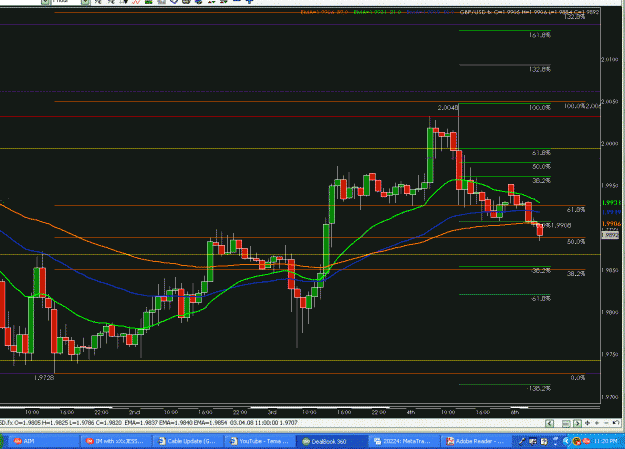Click the four-way move arrows chart icon
The height and width of the screenshot is (449, 625).
[x=588, y=423]
